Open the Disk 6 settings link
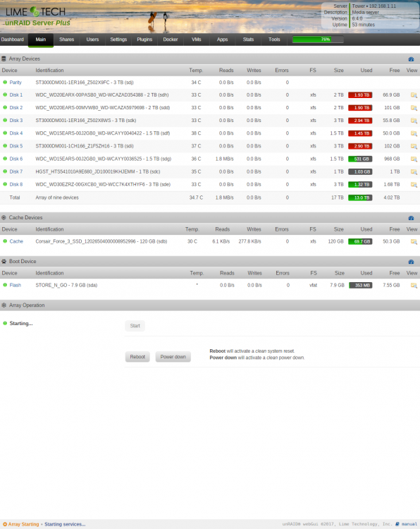This screenshot has height=529, width=420. point(16,159)
